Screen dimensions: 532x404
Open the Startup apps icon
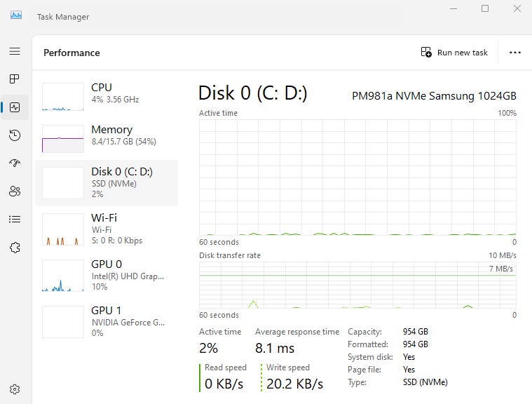click(x=15, y=163)
